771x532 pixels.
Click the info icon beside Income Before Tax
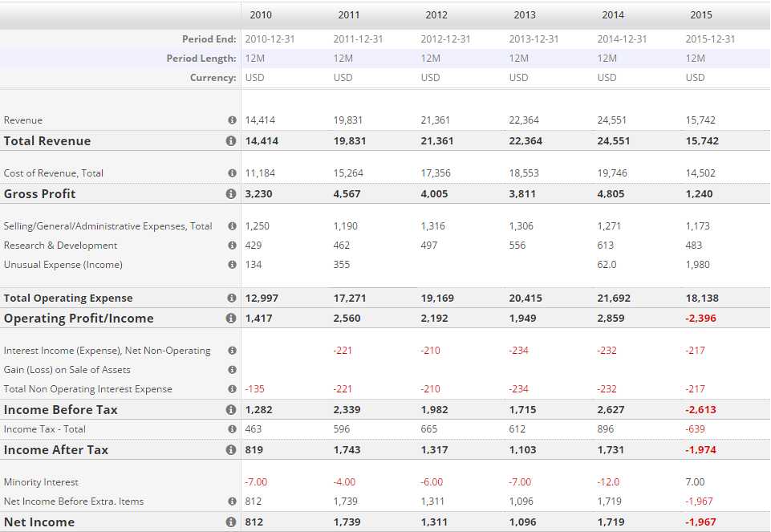pos(231,410)
